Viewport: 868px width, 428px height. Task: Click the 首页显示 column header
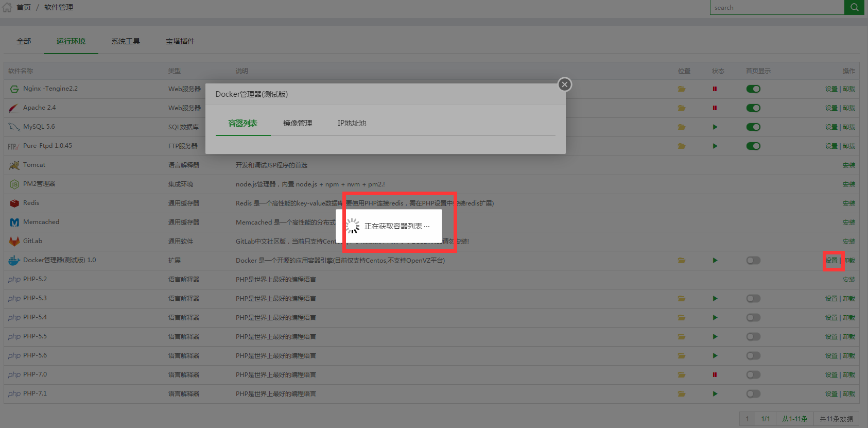tap(758, 71)
